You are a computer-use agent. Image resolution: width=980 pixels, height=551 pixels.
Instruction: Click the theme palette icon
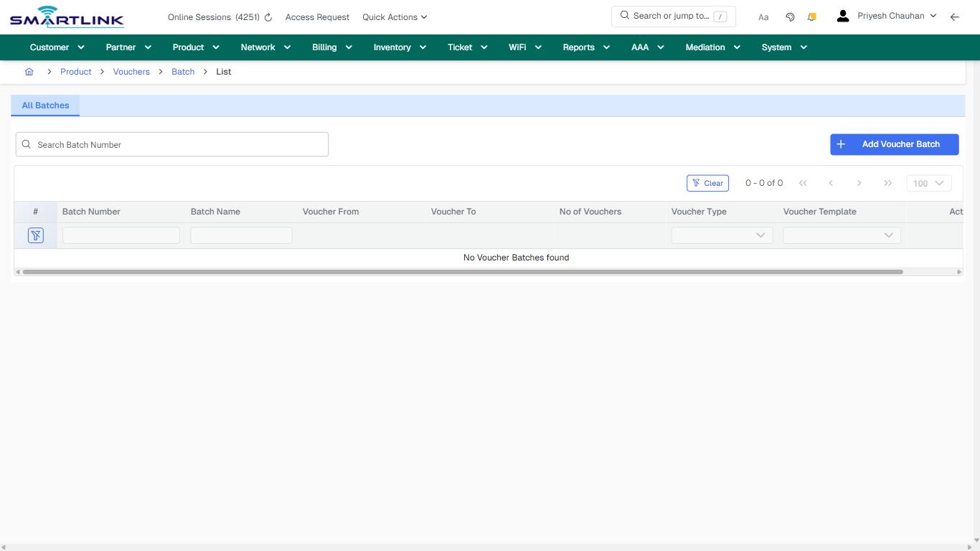tap(790, 16)
